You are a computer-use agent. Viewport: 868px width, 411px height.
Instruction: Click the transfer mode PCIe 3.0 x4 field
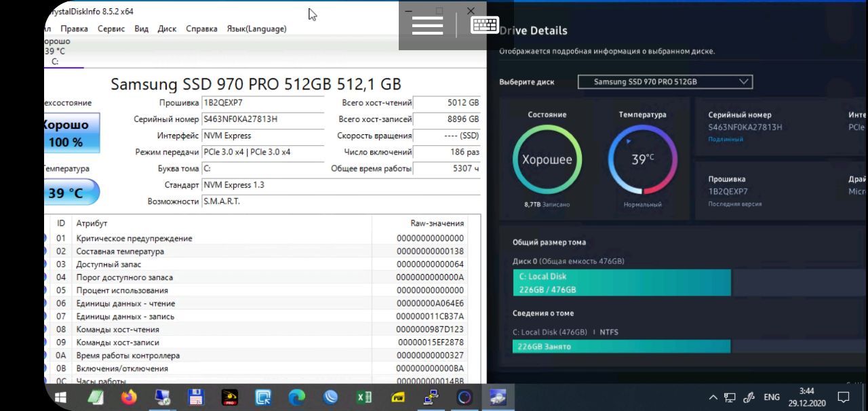pyautogui.click(x=263, y=152)
